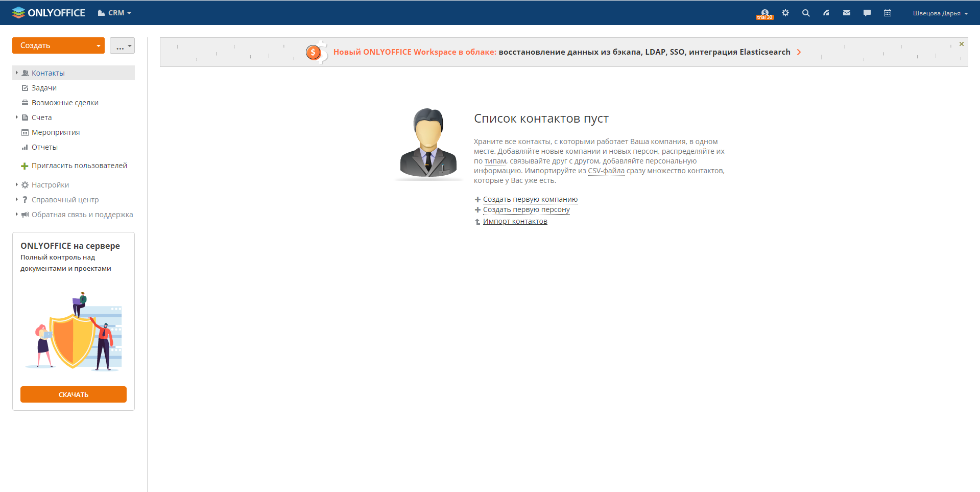Open Мероприятия section
Viewport: 980px width, 492px height.
(56, 132)
